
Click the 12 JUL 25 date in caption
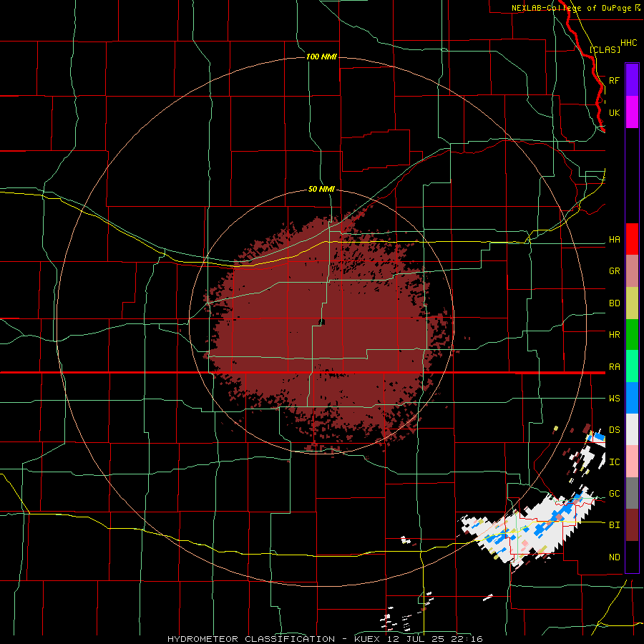415,639
